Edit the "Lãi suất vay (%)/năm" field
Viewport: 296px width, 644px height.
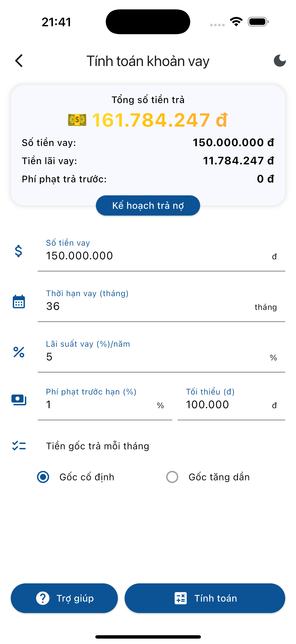[x=155, y=357]
